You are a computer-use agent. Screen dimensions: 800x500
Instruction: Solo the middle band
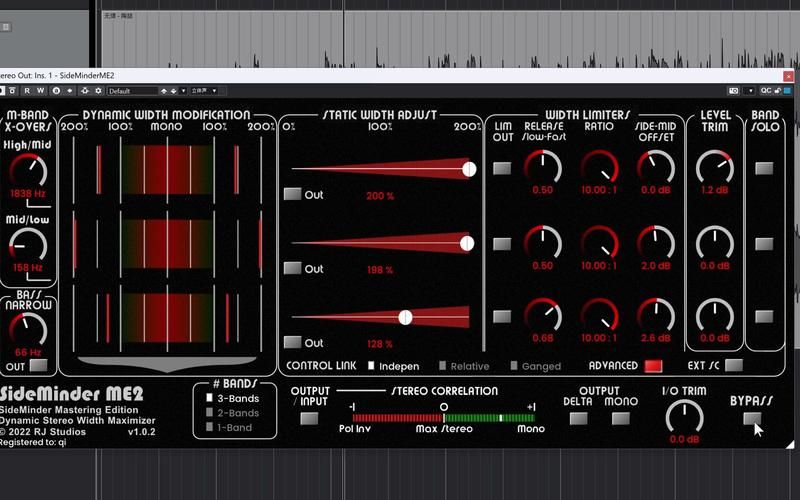click(764, 244)
